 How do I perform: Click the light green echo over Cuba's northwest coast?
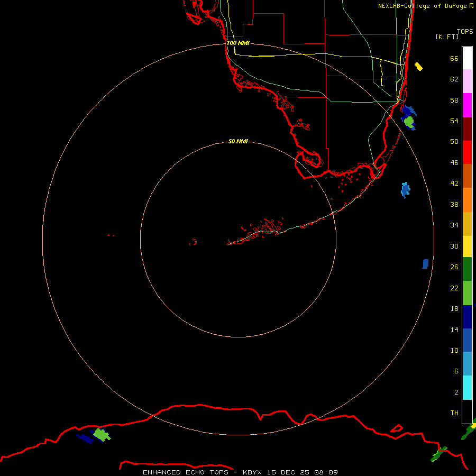coord(102,435)
